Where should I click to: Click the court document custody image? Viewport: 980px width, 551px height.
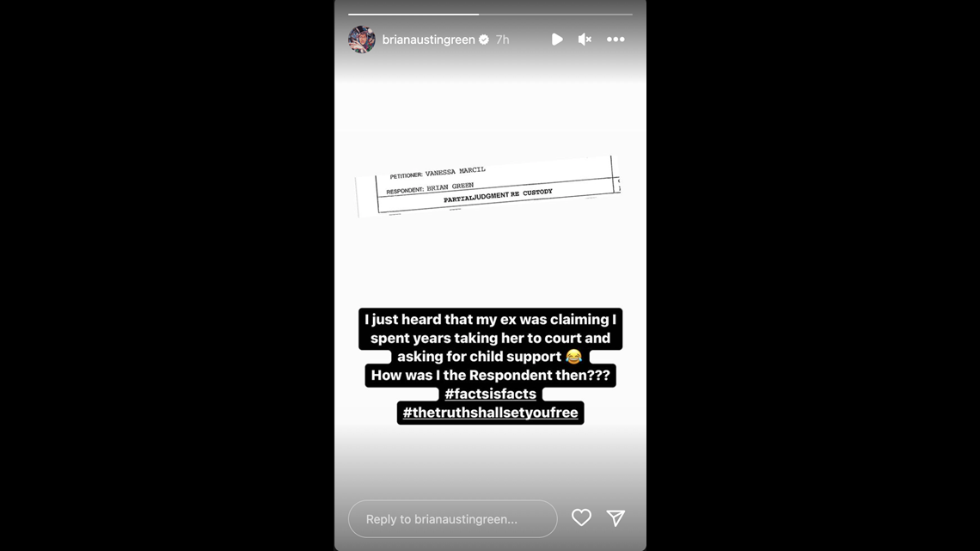(x=488, y=186)
